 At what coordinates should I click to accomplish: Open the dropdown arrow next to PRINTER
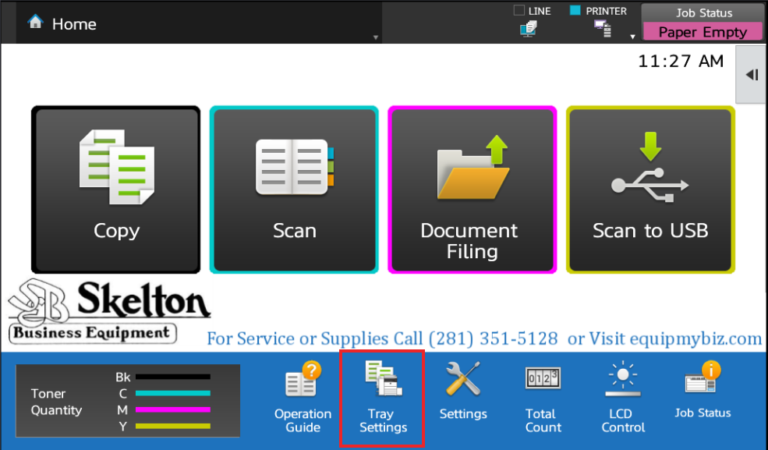coord(632,36)
